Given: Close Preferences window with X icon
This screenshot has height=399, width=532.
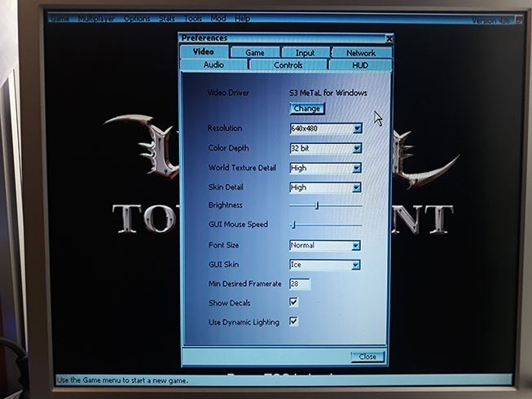Looking at the screenshot, I should [389, 39].
